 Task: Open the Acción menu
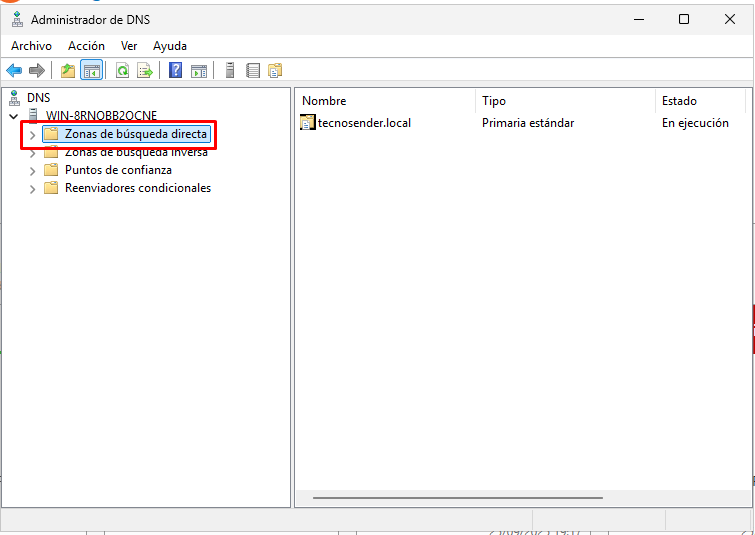tap(86, 46)
